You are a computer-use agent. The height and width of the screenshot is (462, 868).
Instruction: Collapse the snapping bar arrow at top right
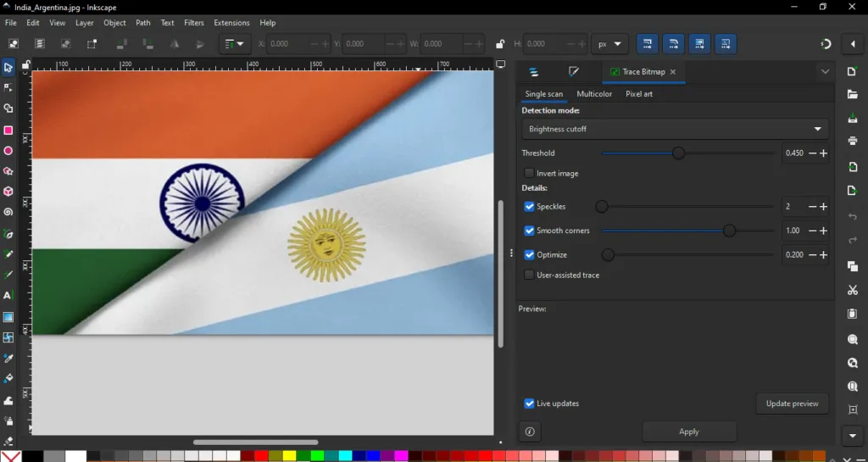click(x=853, y=44)
